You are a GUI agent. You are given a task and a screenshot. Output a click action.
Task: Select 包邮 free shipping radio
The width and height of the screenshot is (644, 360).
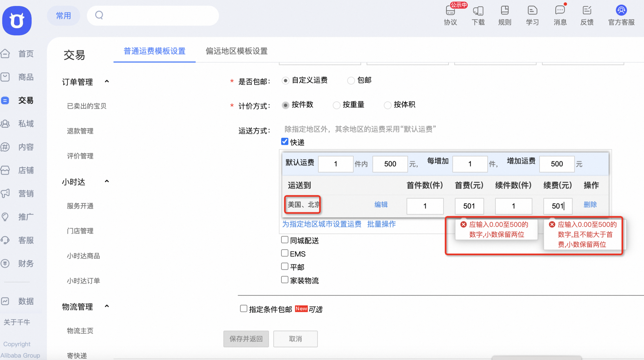pyautogui.click(x=351, y=80)
